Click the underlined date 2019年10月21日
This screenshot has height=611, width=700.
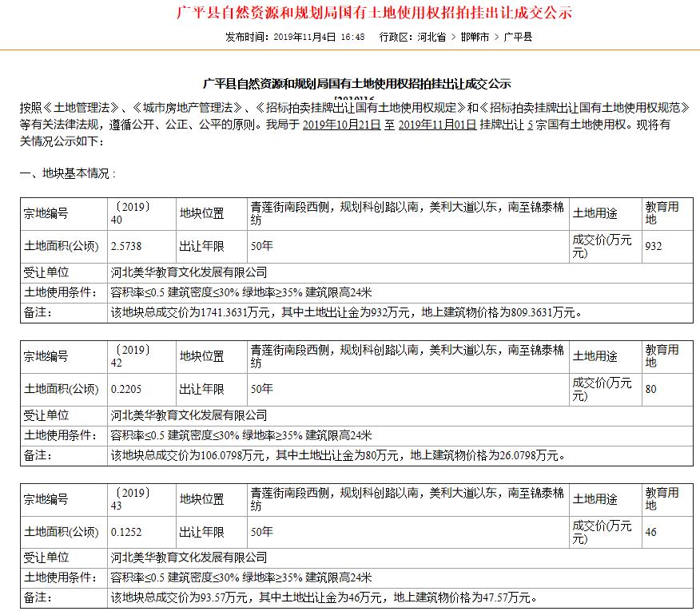pos(341,125)
